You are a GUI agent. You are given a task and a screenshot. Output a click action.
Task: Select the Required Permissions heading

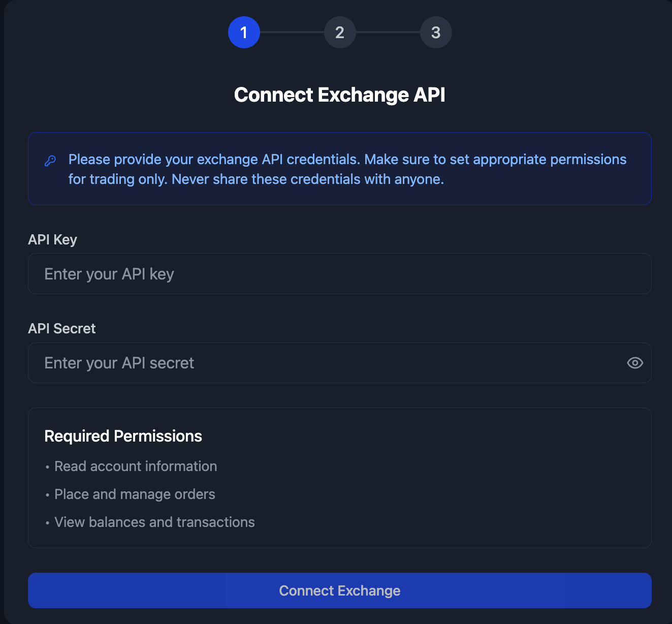click(123, 436)
